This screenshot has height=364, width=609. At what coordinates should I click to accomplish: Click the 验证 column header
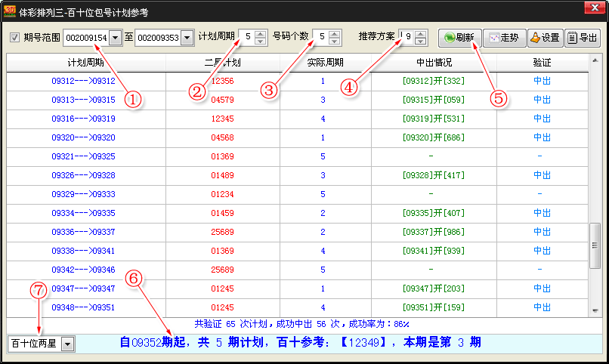coord(543,63)
